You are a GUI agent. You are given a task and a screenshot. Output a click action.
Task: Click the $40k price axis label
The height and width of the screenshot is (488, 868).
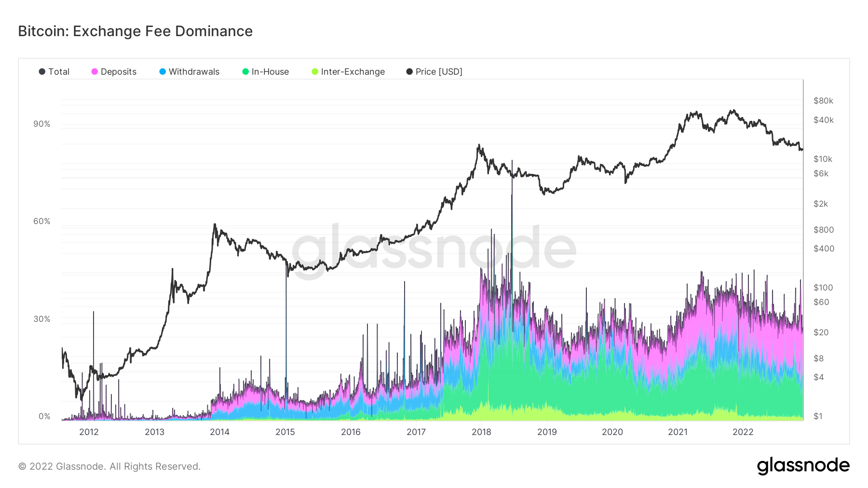pyautogui.click(x=824, y=120)
